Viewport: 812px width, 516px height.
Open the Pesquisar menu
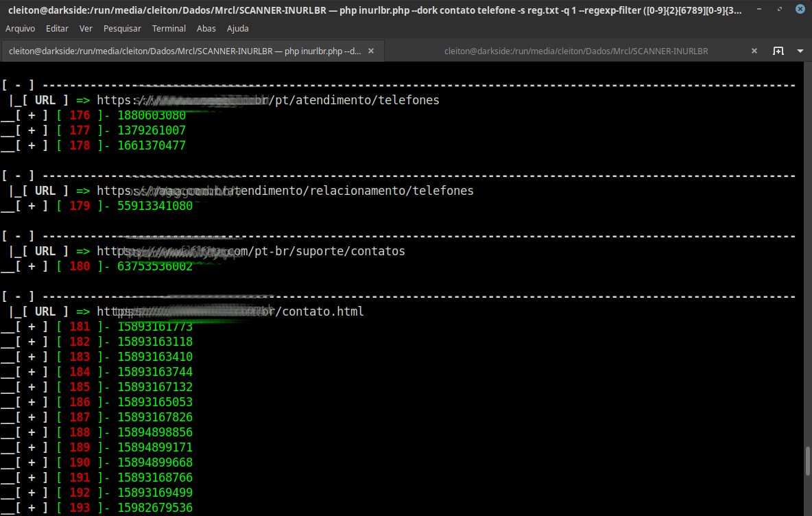[122, 28]
